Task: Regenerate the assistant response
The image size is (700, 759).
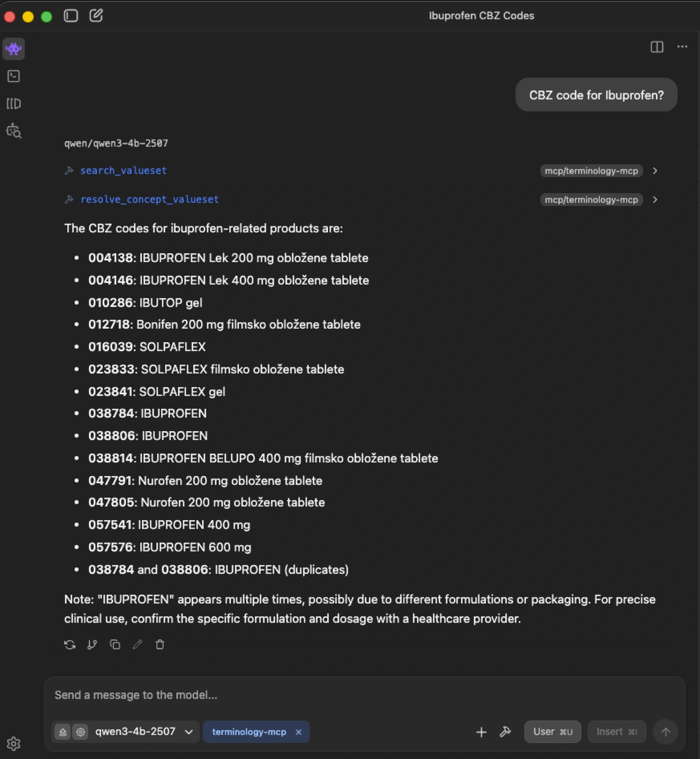Action: click(70, 645)
